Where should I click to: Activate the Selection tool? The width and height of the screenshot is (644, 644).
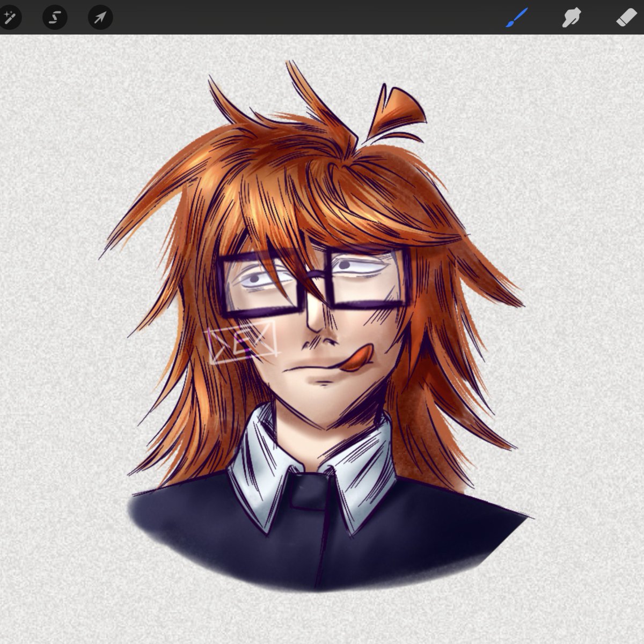pyautogui.click(x=55, y=17)
